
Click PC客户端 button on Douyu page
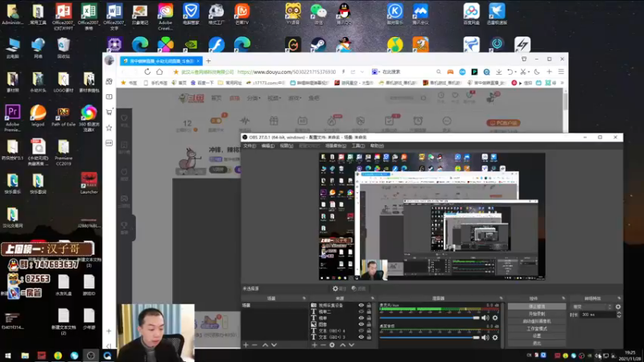pos(503,123)
